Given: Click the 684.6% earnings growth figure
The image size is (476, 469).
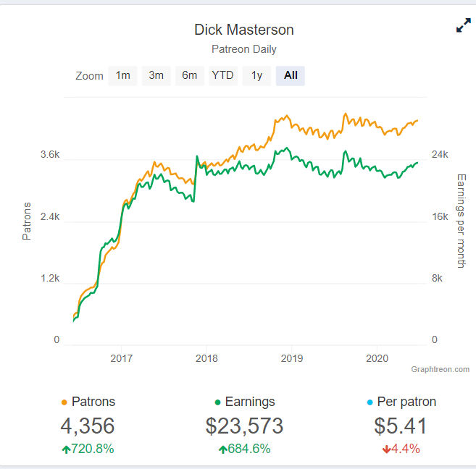Looking at the screenshot, I should [249, 449].
